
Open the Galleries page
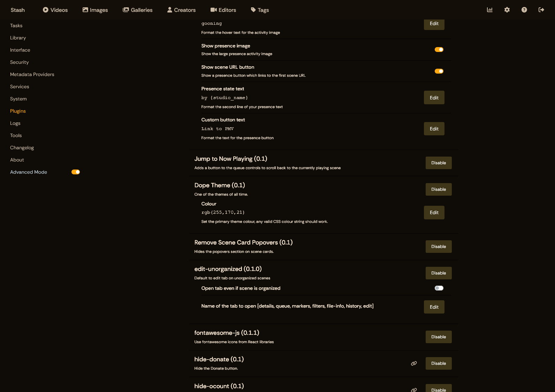click(137, 10)
